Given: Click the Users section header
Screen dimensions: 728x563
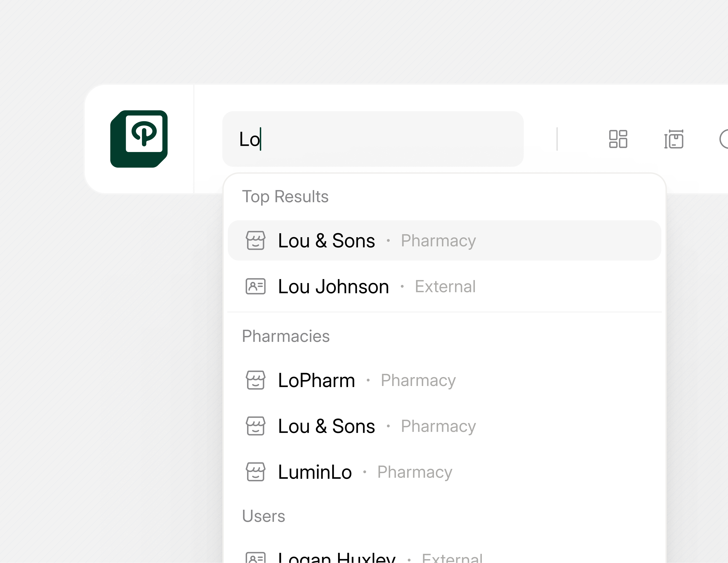Looking at the screenshot, I should click(263, 516).
